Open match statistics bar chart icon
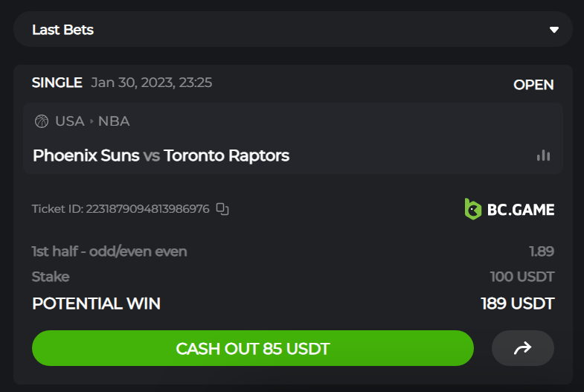Image resolution: width=584 pixels, height=392 pixels. [544, 155]
